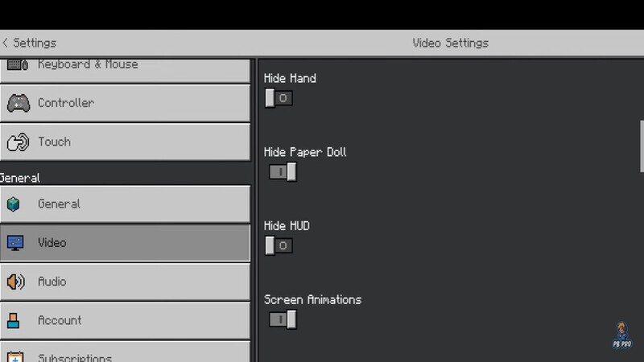The height and width of the screenshot is (362, 644).
Task: Open the Account settings section
Action: pos(125,320)
